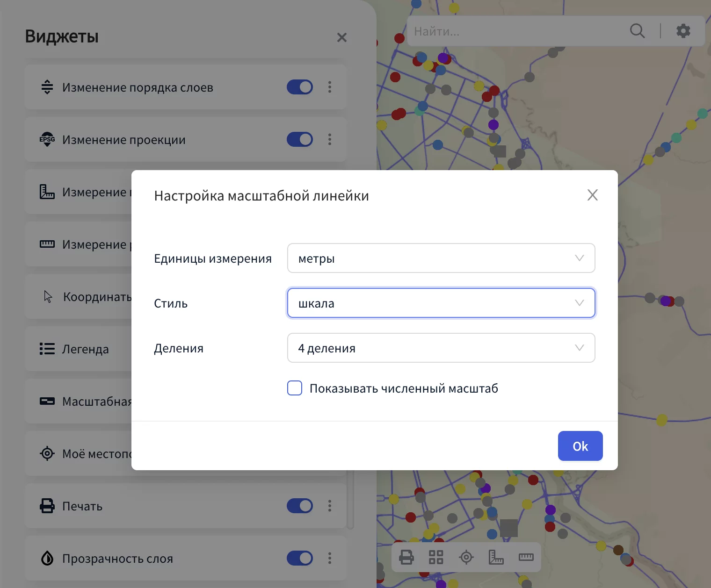Viewport: 711px width, 588px height.
Task: Click the print icon in map toolbar
Action: (406, 557)
